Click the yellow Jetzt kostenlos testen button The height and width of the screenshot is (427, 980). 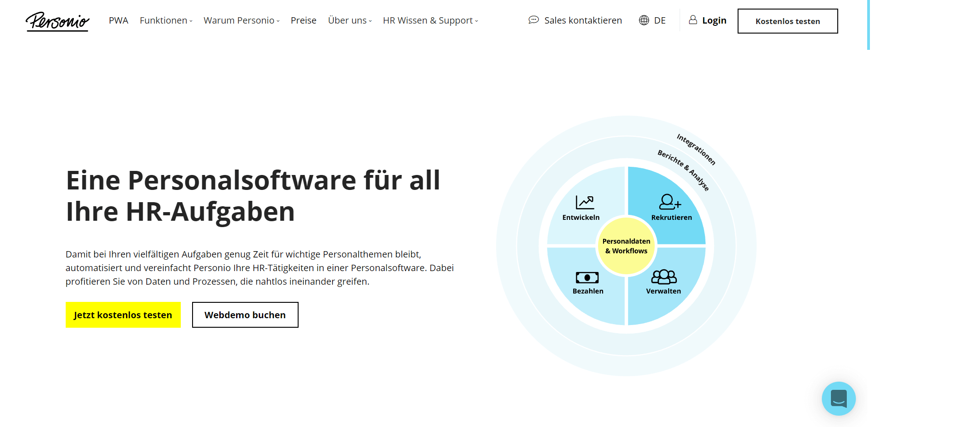(123, 315)
